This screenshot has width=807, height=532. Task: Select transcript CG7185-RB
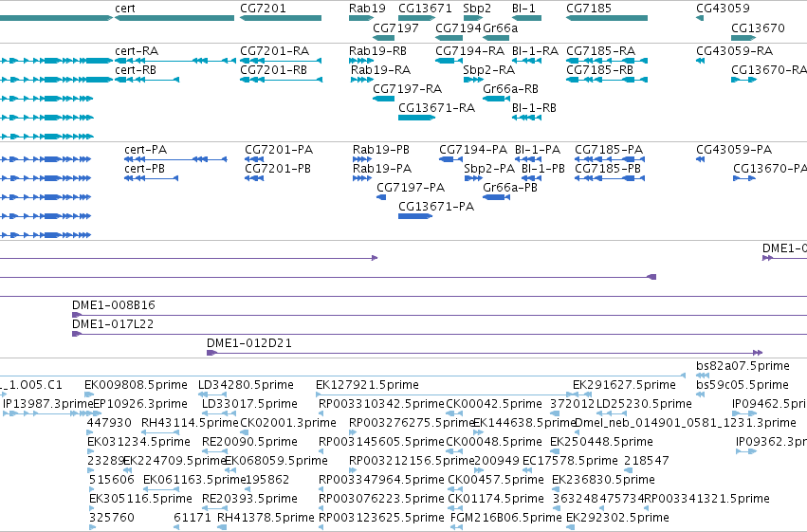pos(599,70)
